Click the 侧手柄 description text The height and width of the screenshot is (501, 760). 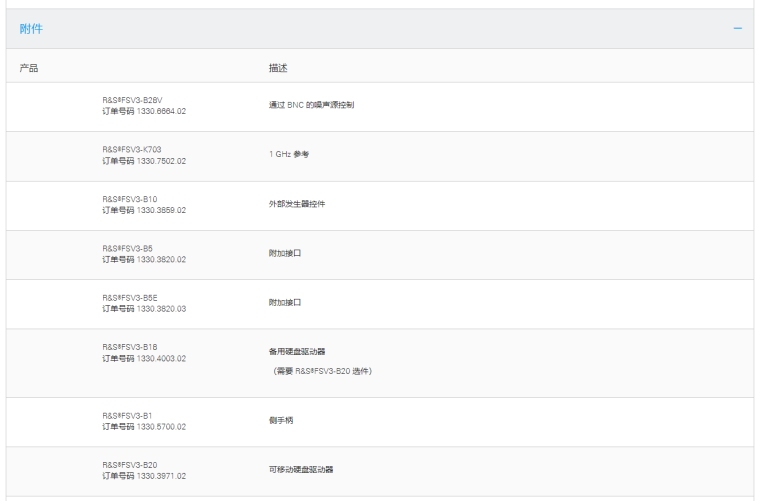[267, 420]
